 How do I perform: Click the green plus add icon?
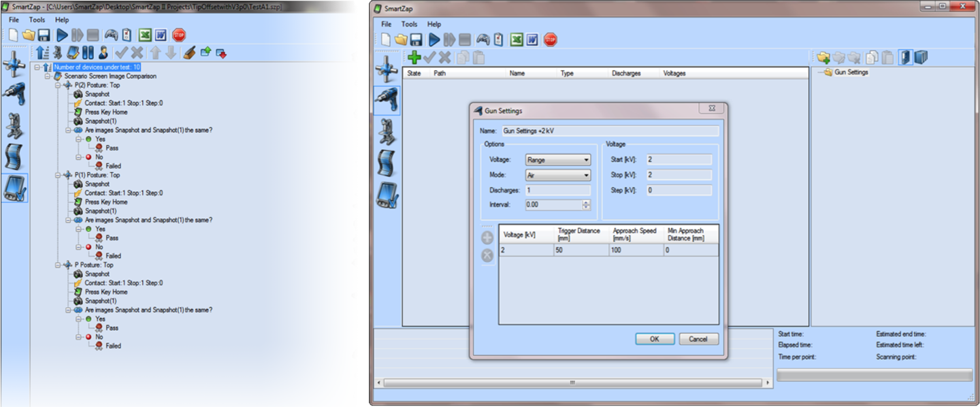pyautogui.click(x=414, y=59)
